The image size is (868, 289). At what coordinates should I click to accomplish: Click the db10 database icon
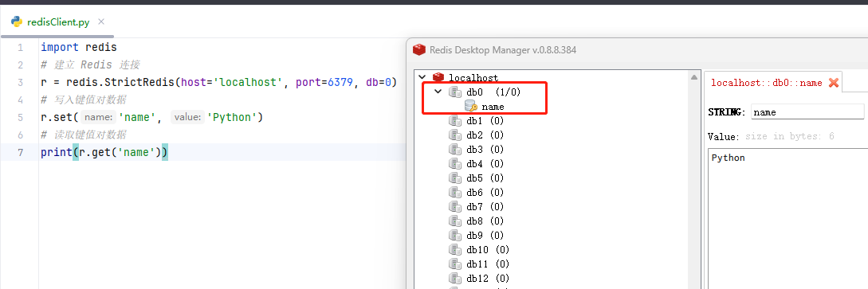(x=455, y=250)
